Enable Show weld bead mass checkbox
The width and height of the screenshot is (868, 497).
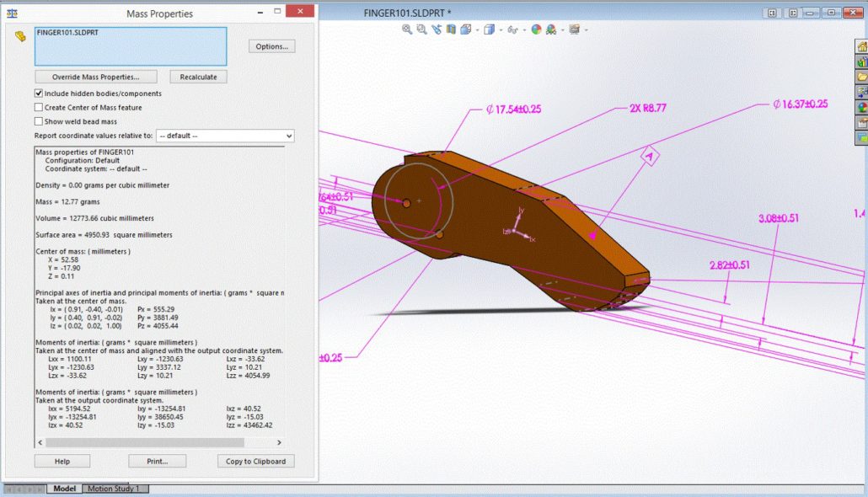[x=39, y=121]
